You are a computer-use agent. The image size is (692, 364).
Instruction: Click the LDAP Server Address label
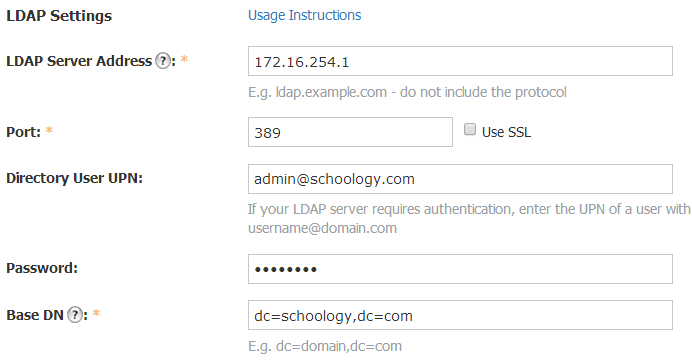click(x=79, y=61)
